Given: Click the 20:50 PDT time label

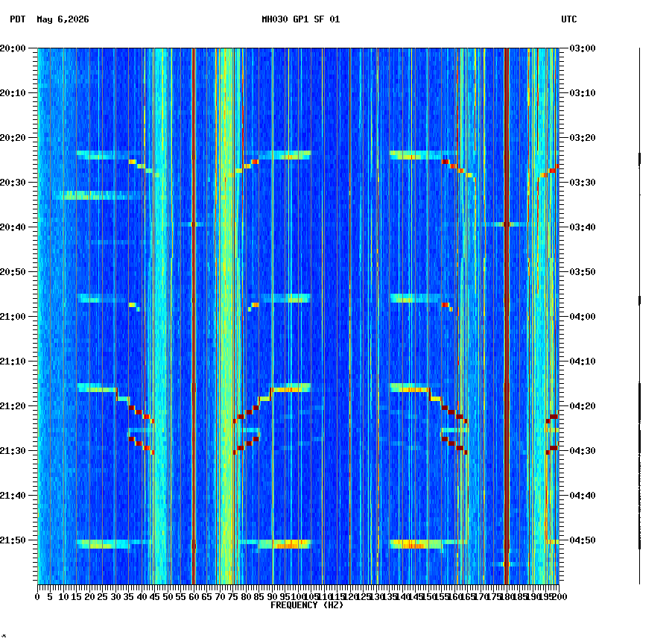Looking at the screenshot, I should pos(13,272).
